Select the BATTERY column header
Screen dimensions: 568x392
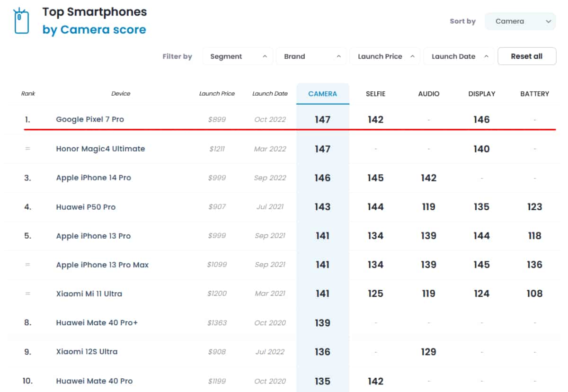(534, 94)
